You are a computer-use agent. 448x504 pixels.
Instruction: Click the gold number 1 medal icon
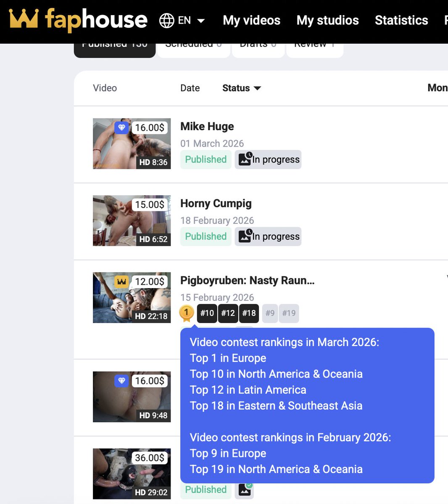coord(187,313)
